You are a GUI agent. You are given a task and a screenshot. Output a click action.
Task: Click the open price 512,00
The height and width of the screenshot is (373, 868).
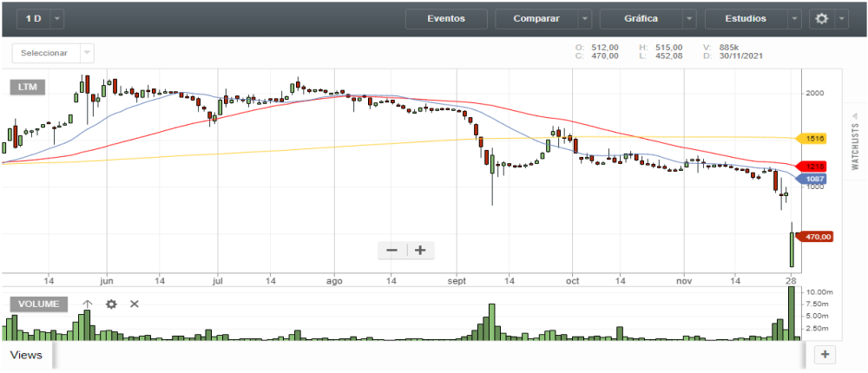coord(604,48)
